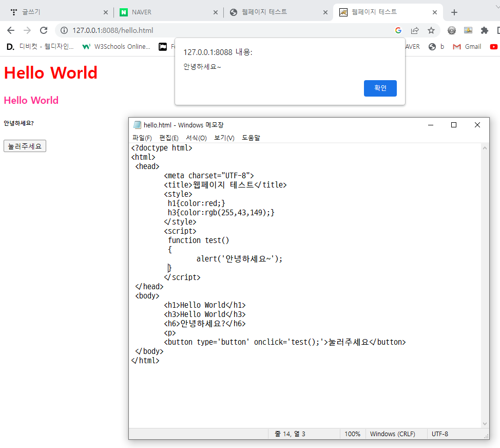Close the active 웹페이지 테스트 tab
Viewport: 500px width, 448px height.
pyautogui.click(x=435, y=12)
